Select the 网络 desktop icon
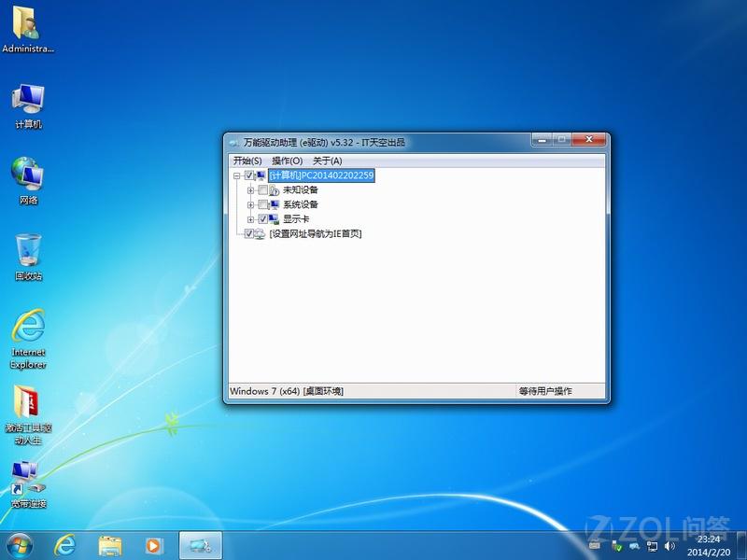 point(28,181)
